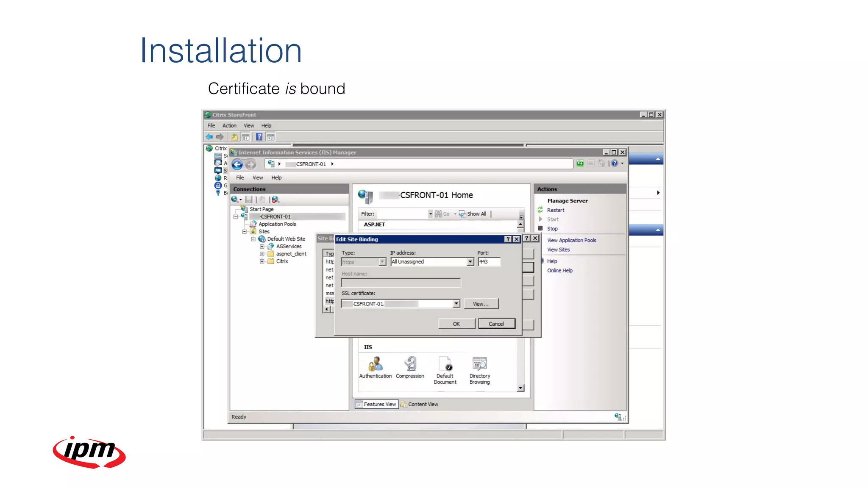The width and height of the screenshot is (868, 488).
Task: Open the Filter combo box dropdown arrow
Action: 431,214
